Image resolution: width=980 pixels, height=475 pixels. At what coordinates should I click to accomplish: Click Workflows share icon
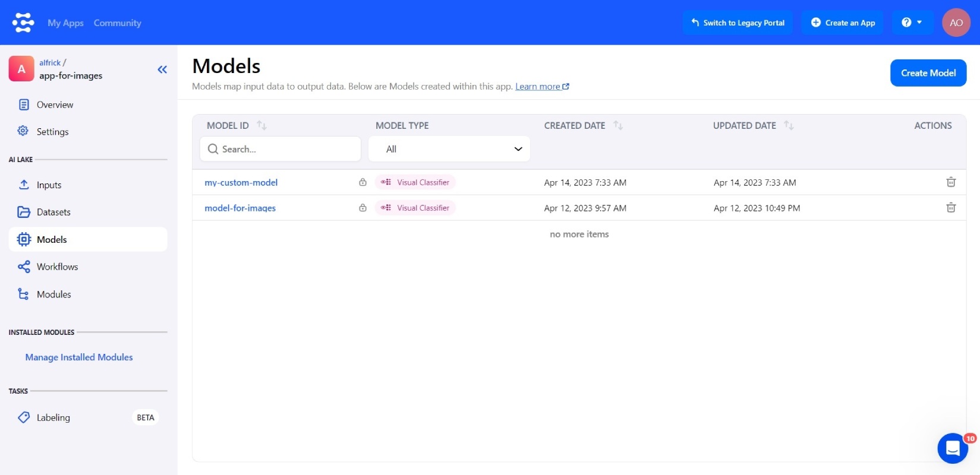pos(24,267)
